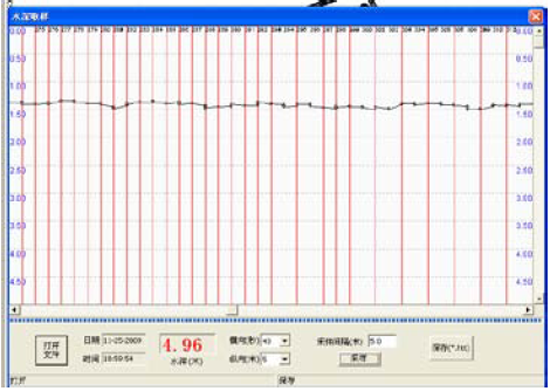Image resolution: width=550 pixels, height=391 pixels.
Task: Click the vertical scrollbar up arrow
Action: (x=539, y=32)
